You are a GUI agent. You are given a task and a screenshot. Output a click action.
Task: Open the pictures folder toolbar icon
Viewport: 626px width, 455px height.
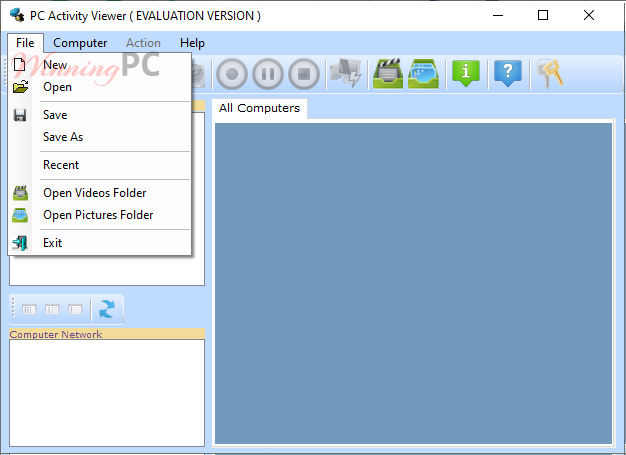point(424,73)
